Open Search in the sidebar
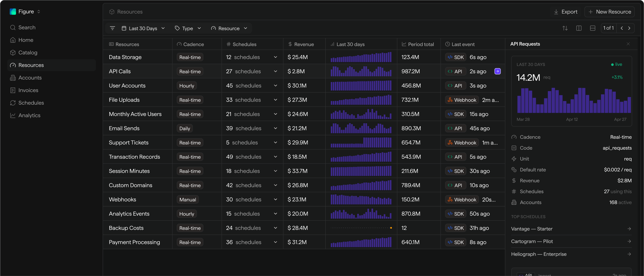The height and width of the screenshot is (276, 644). point(52,27)
